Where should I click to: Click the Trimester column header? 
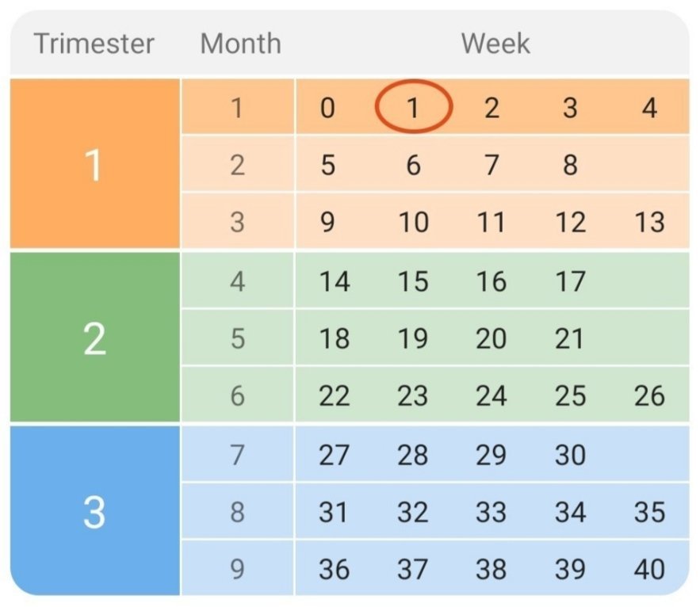click(92, 44)
